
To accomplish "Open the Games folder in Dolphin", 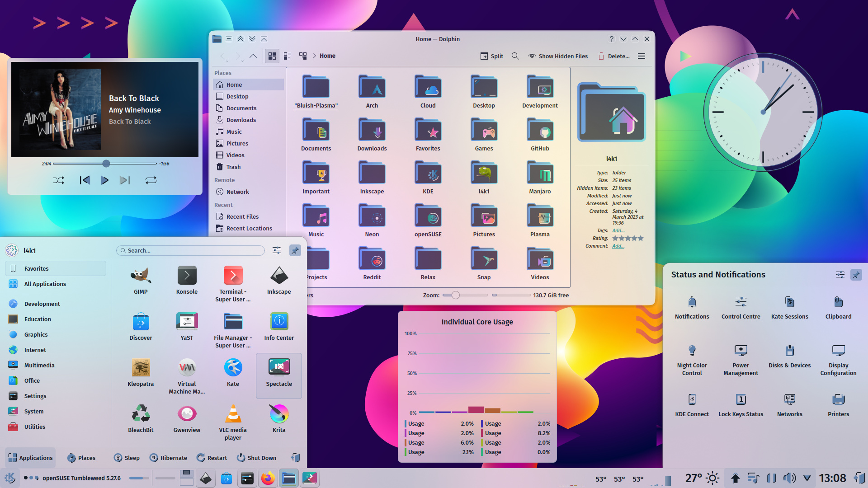I will tap(484, 135).
